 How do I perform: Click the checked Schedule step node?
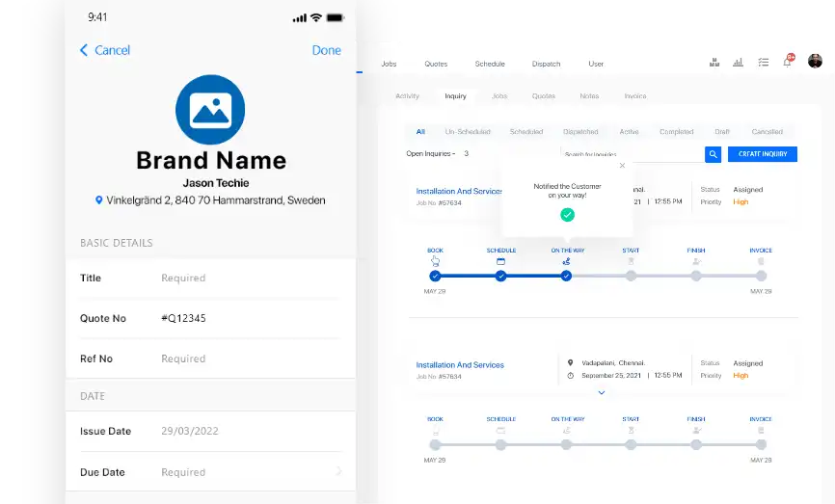click(500, 276)
